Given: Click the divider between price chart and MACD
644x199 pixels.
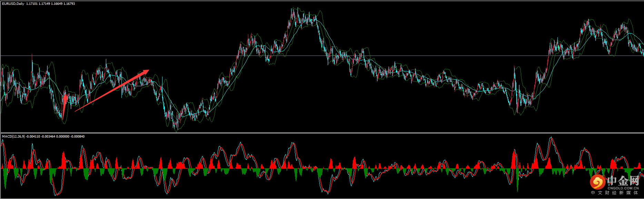Looking at the screenshot, I should tap(322, 133).
